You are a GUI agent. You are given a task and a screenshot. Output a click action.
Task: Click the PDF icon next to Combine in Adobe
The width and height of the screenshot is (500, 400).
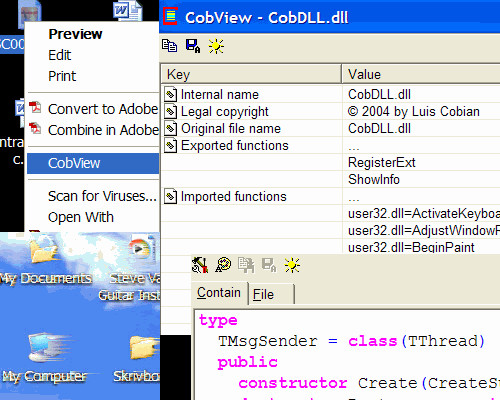pos(35,128)
